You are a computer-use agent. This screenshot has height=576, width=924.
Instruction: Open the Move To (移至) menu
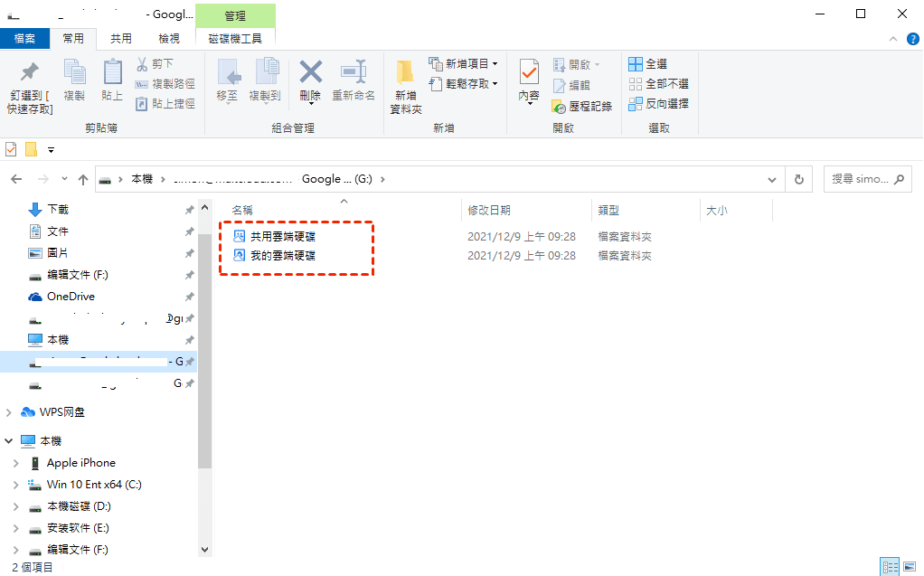pyautogui.click(x=228, y=80)
